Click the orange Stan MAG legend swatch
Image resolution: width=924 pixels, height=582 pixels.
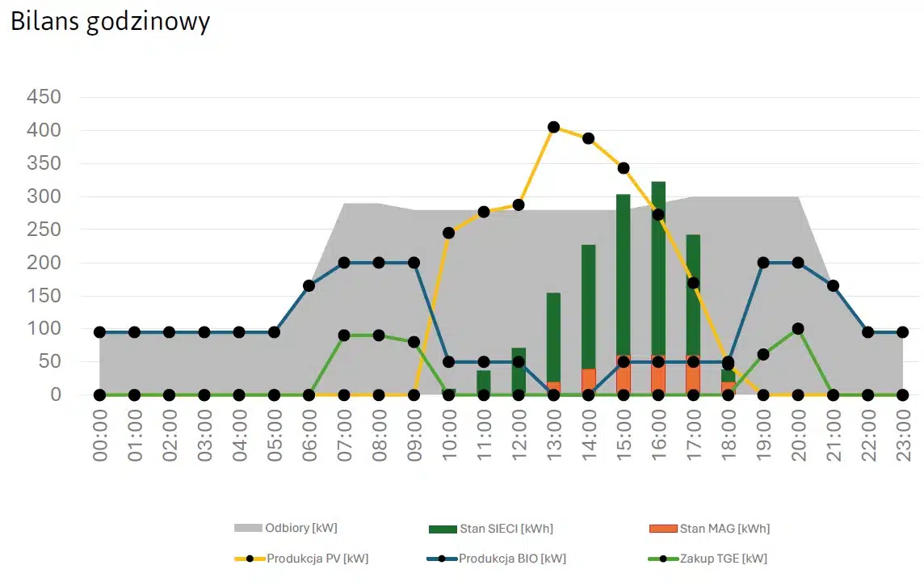663,529
